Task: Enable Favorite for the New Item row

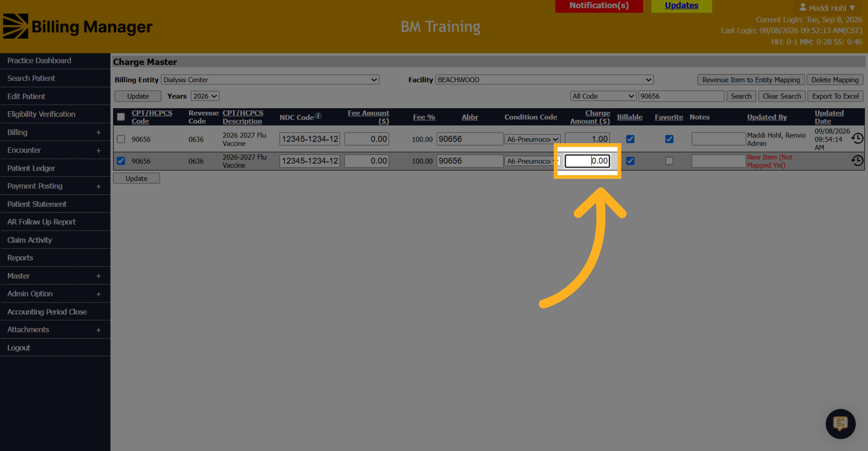Action: (x=669, y=161)
